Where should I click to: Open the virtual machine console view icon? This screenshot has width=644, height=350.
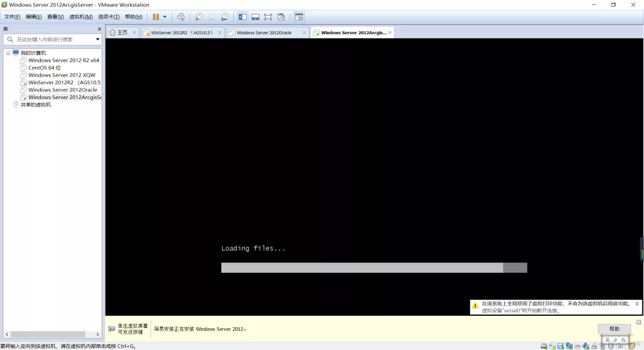coord(299,17)
